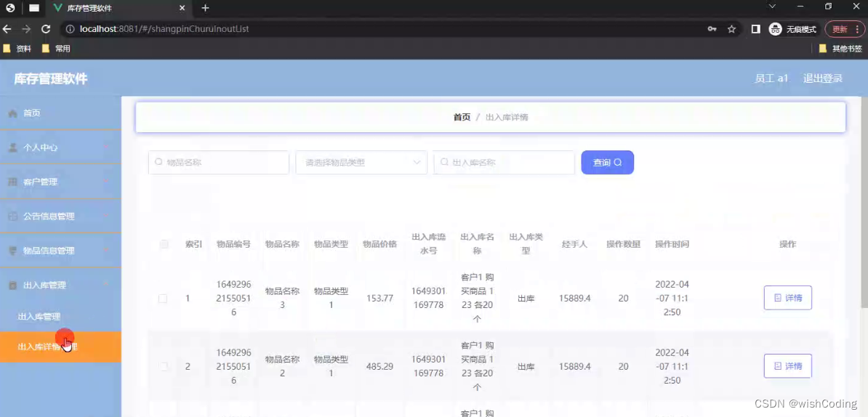Collapse the 出入库管理 parent menu

pos(106,286)
